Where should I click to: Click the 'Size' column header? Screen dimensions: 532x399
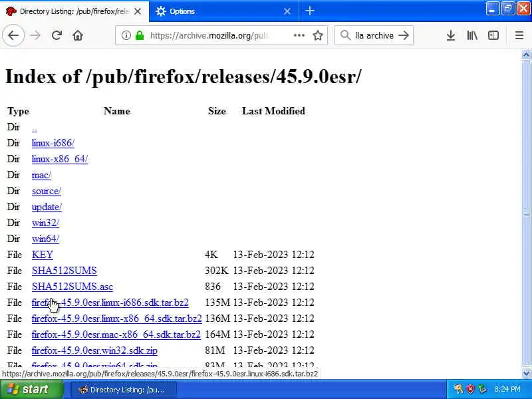pyautogui.click(x=217, y=111)
